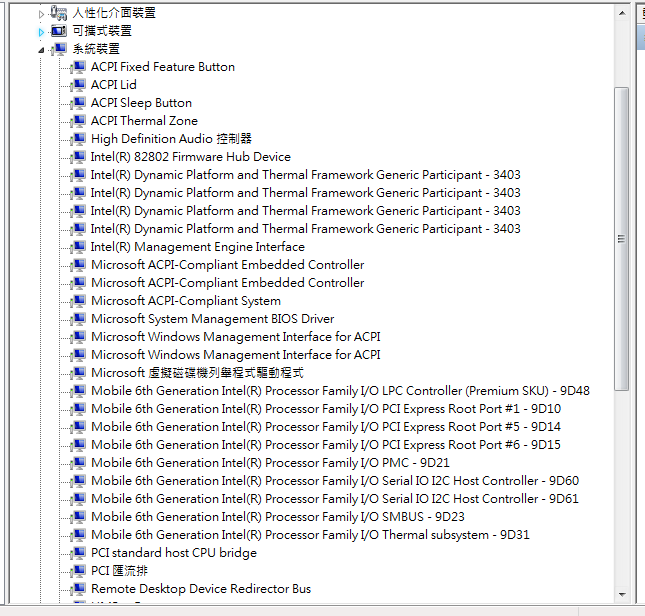The image size is (645, 616).
Task: Select Microsoft 虛擬磁碟機列舉程式驅動程式
Action: pyautogui.click(x=197, y=373)
